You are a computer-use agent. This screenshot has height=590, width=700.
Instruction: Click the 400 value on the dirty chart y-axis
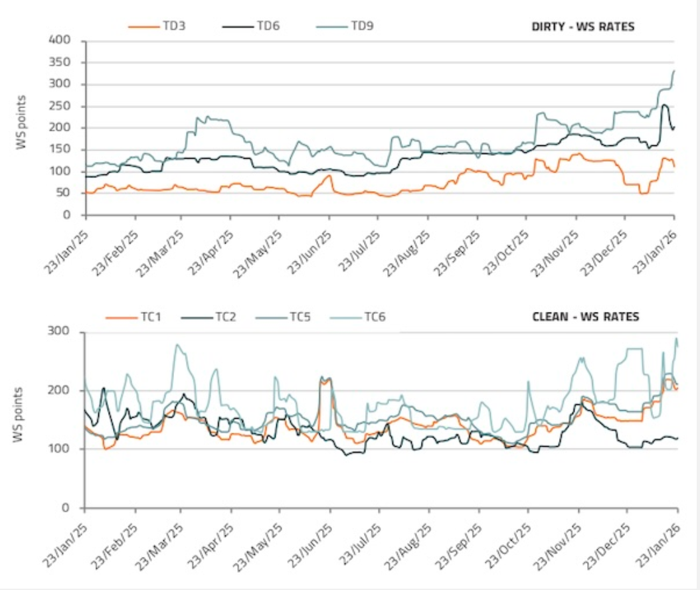60,41
